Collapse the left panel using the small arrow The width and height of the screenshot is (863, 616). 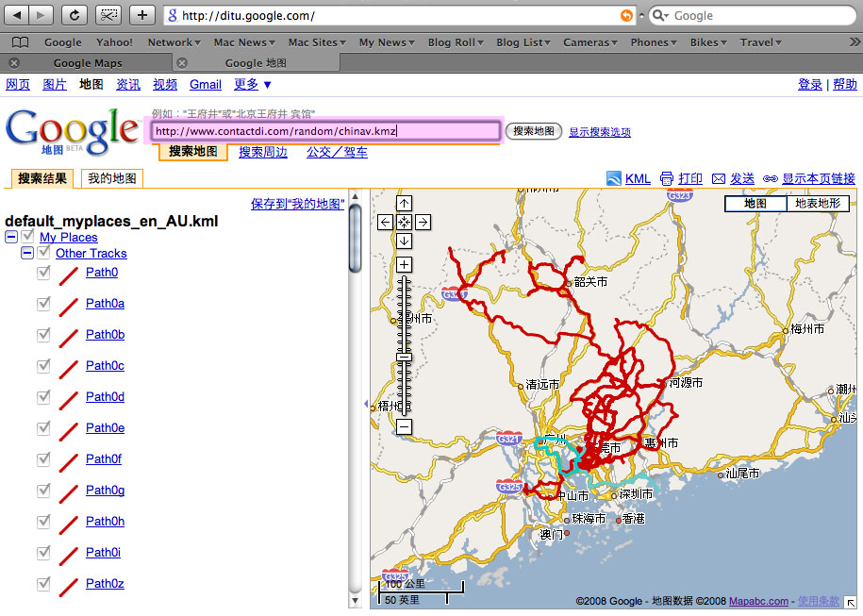tap(366, 404)
